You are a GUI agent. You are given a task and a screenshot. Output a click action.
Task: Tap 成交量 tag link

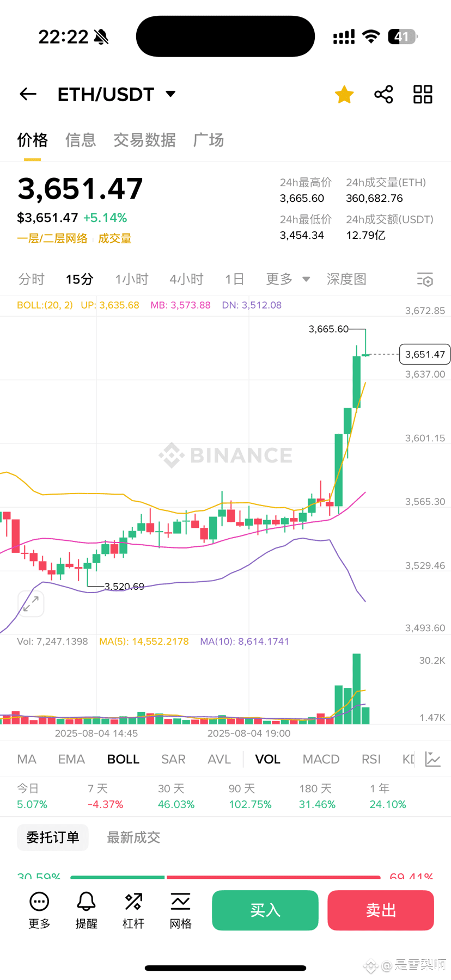(x=114, y=238)
